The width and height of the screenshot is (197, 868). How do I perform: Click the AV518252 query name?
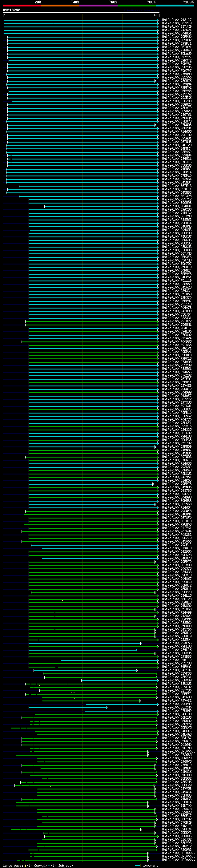click(11, 10)
